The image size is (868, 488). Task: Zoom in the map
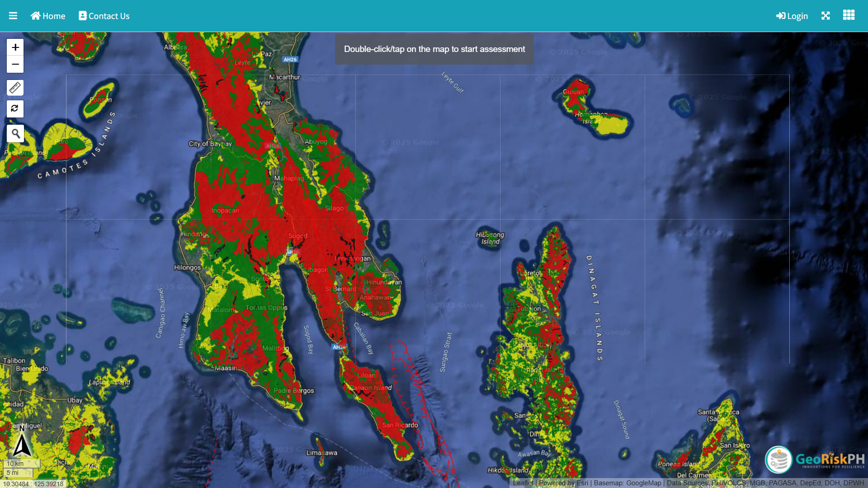15,47
